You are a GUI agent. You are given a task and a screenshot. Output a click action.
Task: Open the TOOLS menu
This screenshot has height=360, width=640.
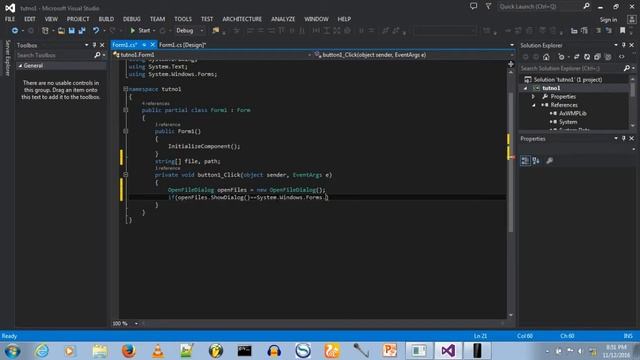click(x=183, y=19)
